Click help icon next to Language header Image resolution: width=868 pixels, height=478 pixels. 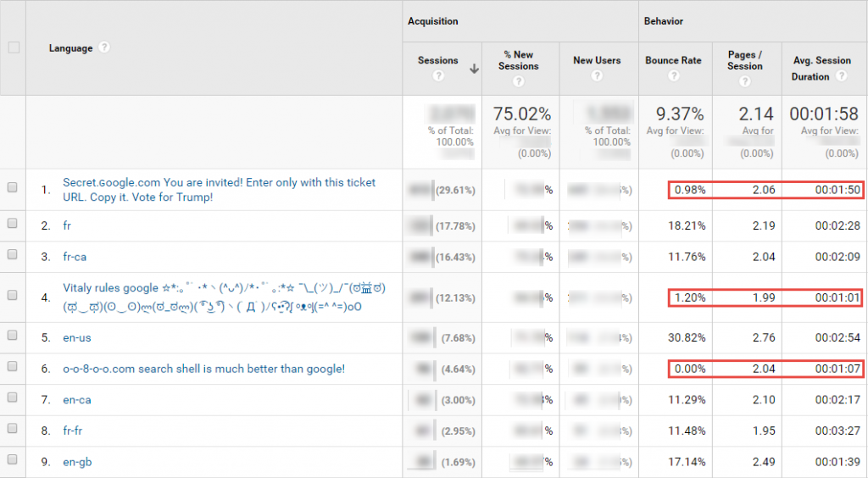tap(104, 47)
